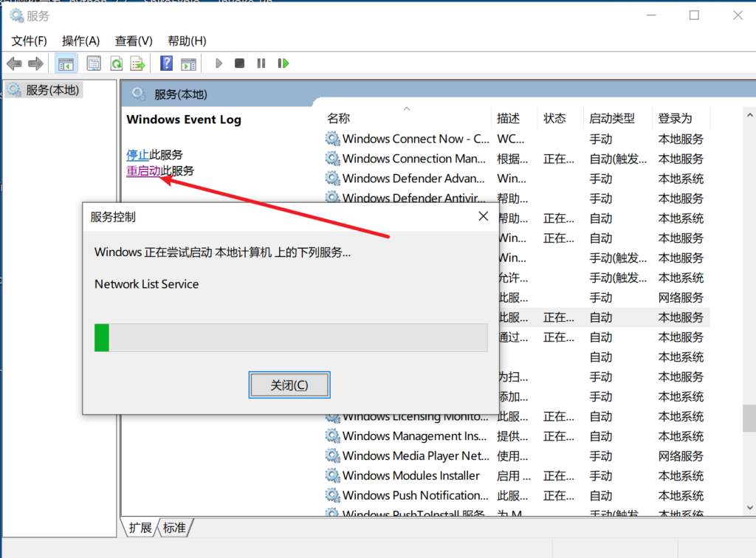Close the 服务控制 dialog with X
Image resolution: width=756 pixels, height=558 pixels.
(483, 216)
